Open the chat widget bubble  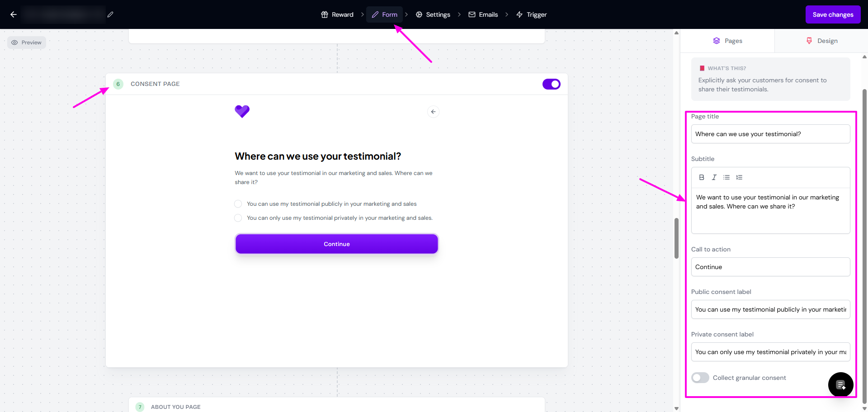pyautogui.click(x=840, y=385)
